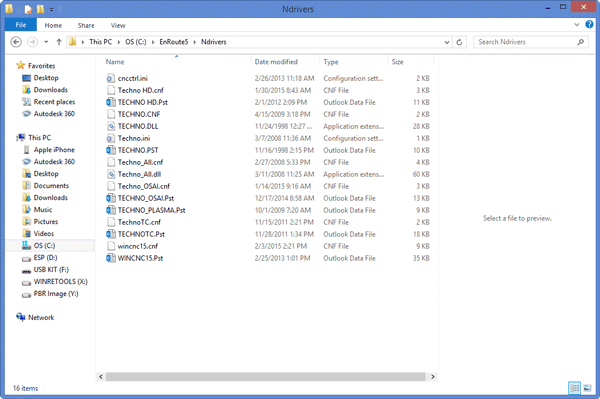Screen dimensions: 600x399
Task: Open Apple iPhone device
Action: (54, 150)
